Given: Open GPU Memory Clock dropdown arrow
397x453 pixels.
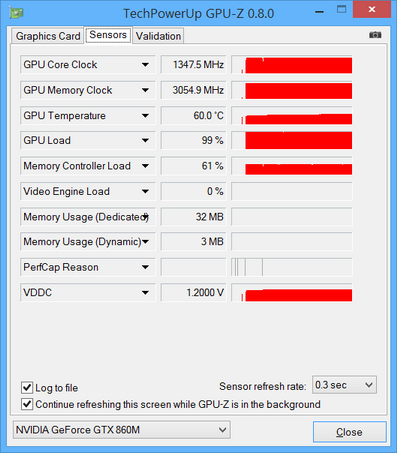Looking at the screenshot, I should click(145, 90).
